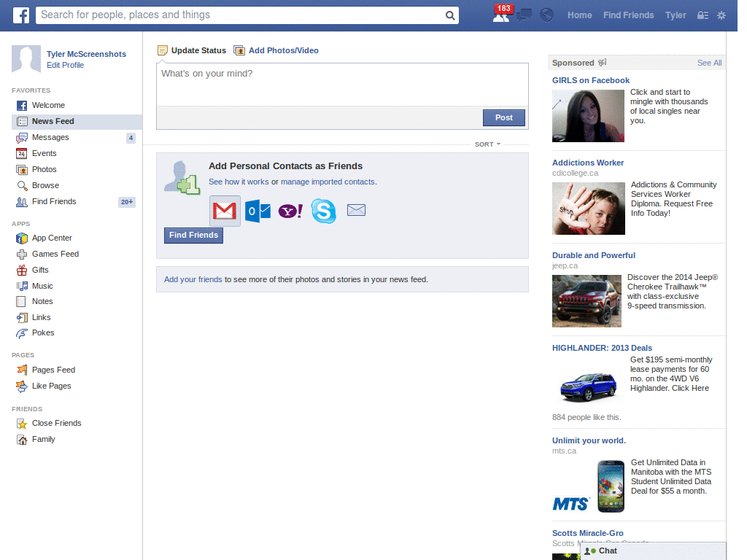Click the Close Friends star icon
This screenshot has height=560, width=747.
[22, 424]
